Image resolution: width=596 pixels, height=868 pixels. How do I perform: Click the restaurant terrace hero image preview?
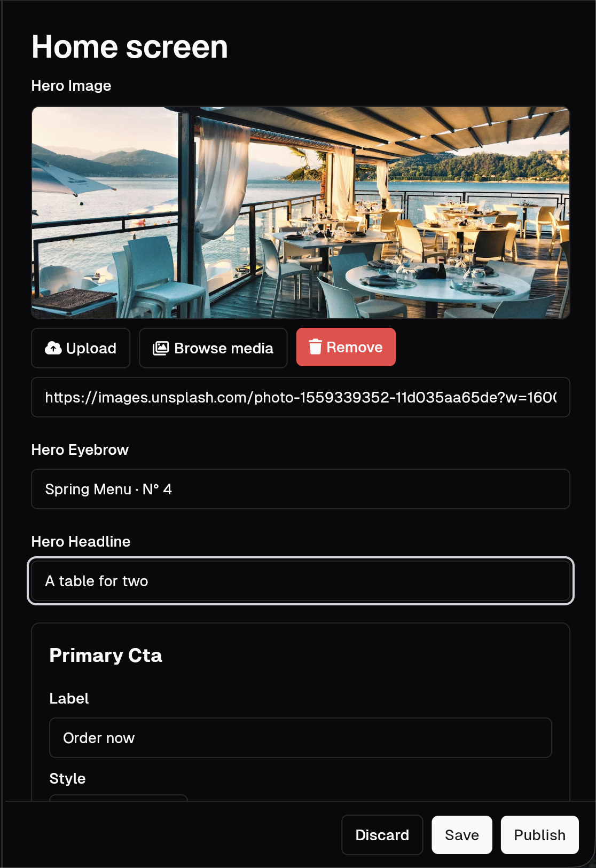(x=301, y=212)
